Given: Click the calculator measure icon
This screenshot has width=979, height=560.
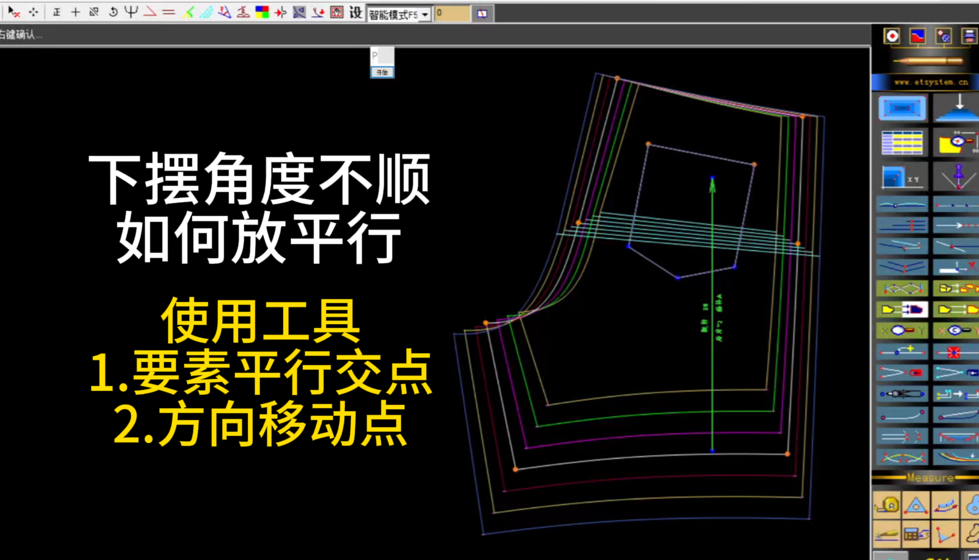Looking at the screenshot, I should 916,534.
